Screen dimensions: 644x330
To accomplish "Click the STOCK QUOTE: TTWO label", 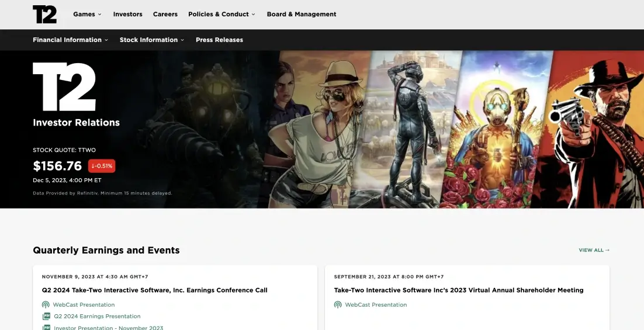I will pos(64,150).
